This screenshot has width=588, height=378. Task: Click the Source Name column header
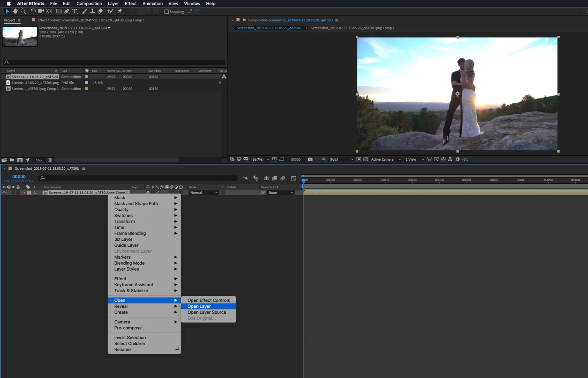click(52, 187)
